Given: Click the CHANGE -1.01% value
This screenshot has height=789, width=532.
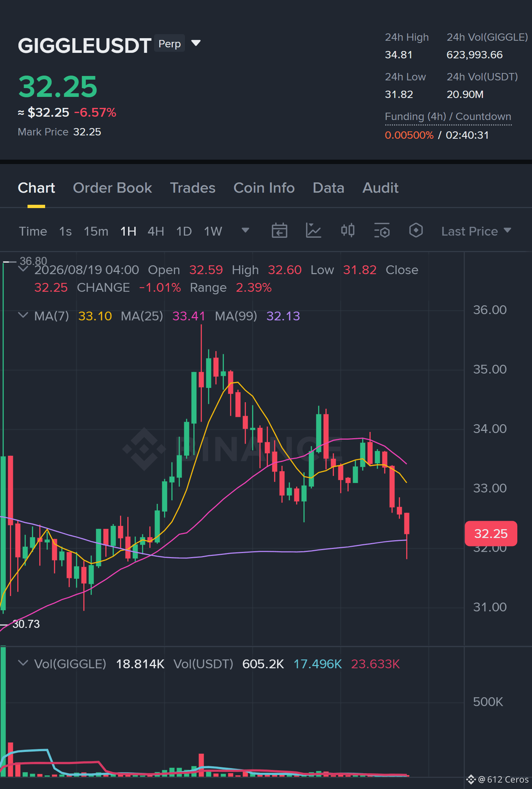Looking at the screenshot, I should pos(160,287).
